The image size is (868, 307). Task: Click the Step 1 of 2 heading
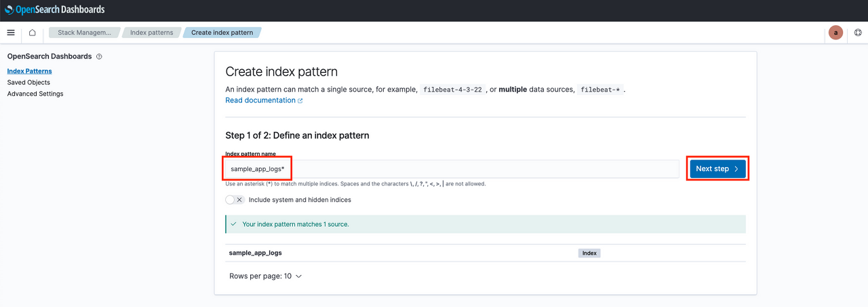[297, 135]
